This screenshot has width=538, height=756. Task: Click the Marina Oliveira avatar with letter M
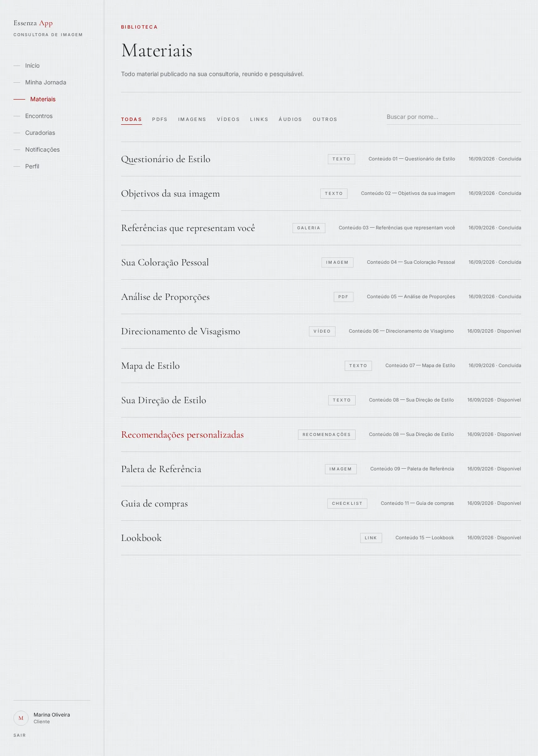[x=21, y=718]
